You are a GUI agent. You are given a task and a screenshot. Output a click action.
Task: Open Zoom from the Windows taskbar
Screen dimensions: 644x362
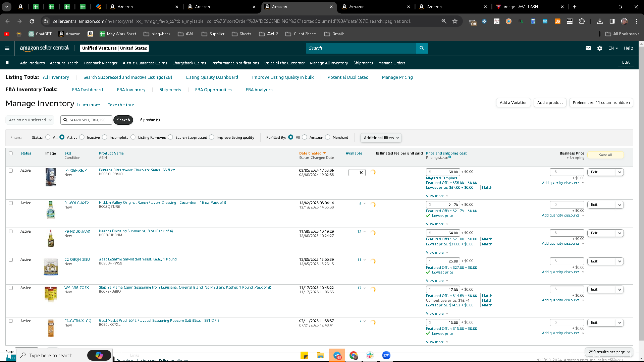coord(386,355)
